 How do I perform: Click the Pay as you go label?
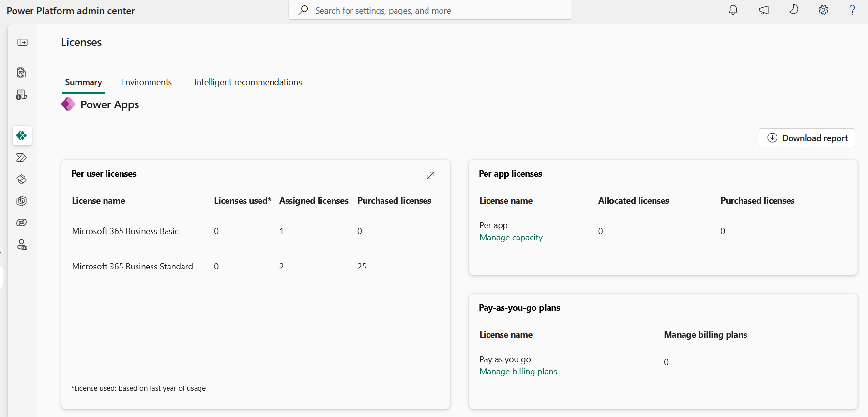(x=505, y=359)
